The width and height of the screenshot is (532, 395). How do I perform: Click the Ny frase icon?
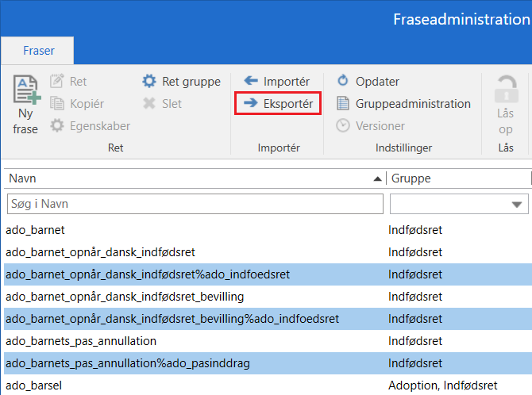pyautogui.click(x=25, y=91)
